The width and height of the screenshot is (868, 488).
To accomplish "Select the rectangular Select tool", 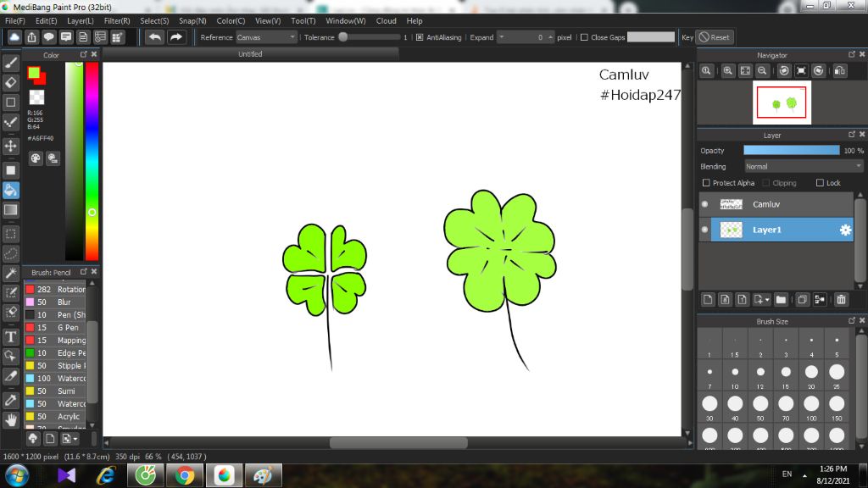I will (10, 234).
